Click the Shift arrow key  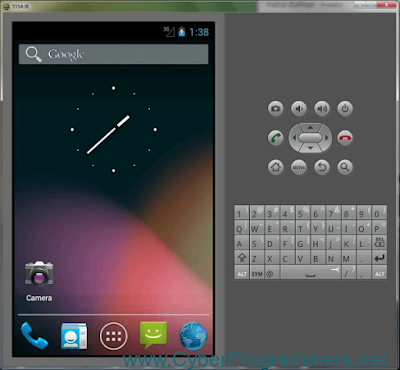[x=242, y=257]
